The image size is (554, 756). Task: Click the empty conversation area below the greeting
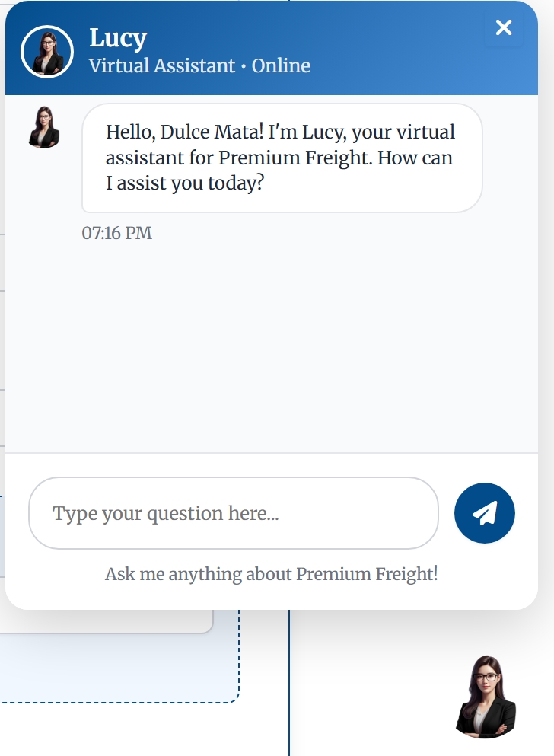[272, 343]
